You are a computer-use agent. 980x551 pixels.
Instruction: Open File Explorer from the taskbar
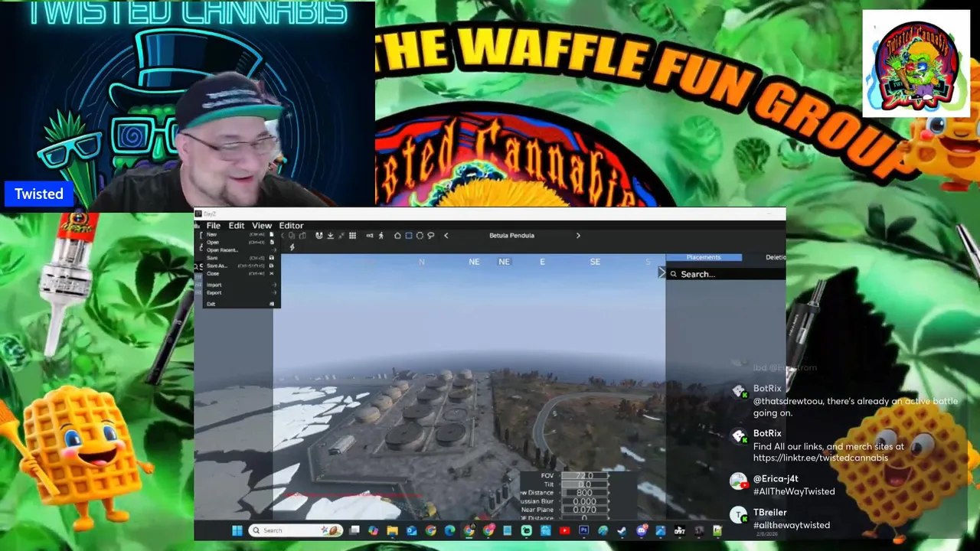pos(392,530)
